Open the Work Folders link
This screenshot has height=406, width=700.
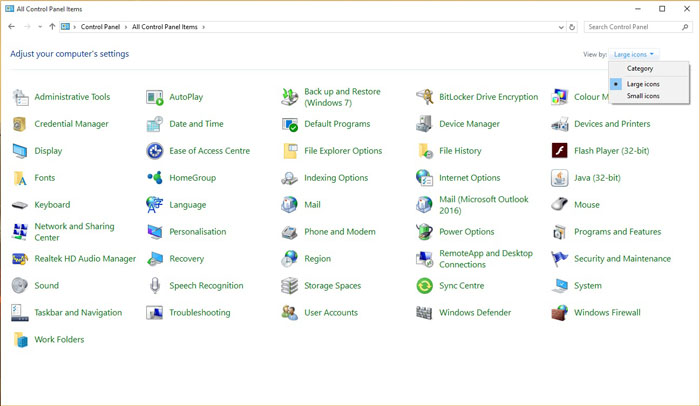59,339
